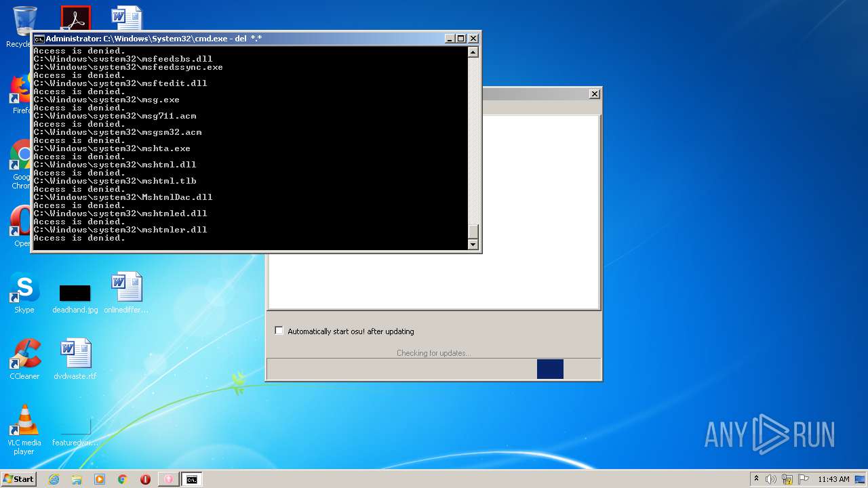Click the mshtml.dll line in cmd output
The height and width of the screenshot is (488, 868).
(x=115, y=165)
